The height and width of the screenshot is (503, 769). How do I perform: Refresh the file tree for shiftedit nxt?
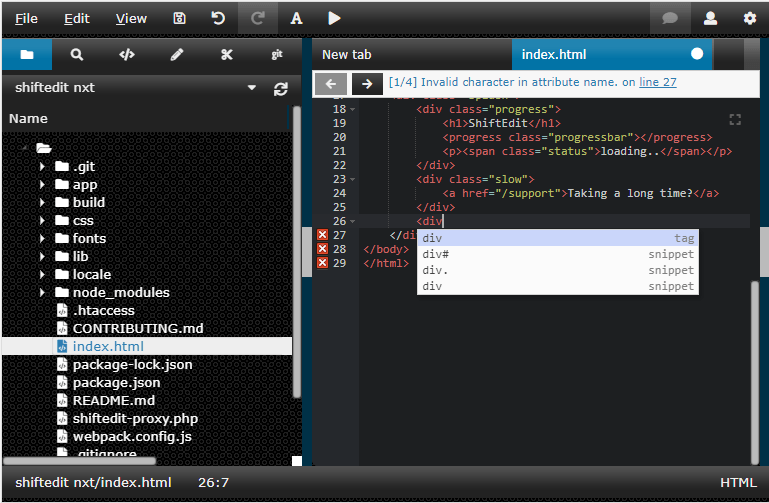pos(281,88)
